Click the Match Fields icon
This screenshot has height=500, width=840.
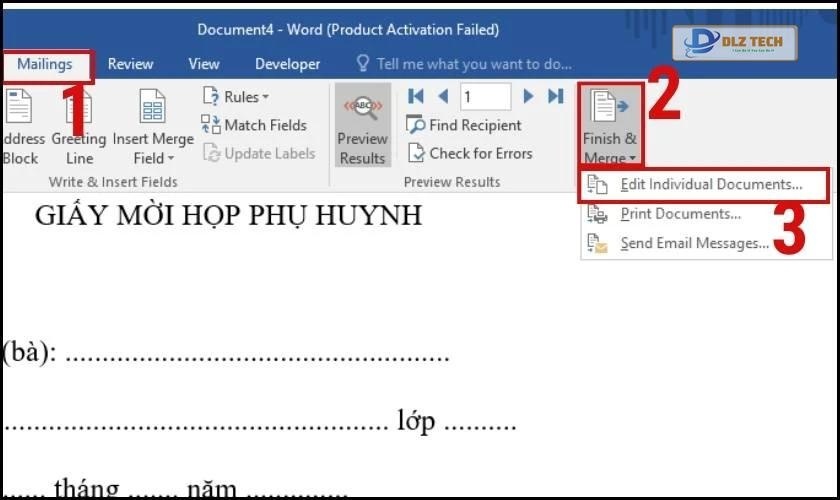211,125
